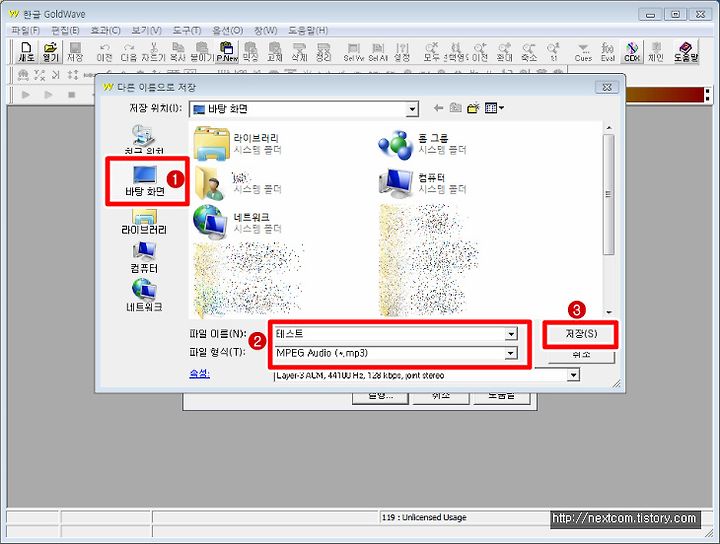Open the 보기(V) menu
The width and height of the screenshot is (720, 544).
click(x=146, y=30)
